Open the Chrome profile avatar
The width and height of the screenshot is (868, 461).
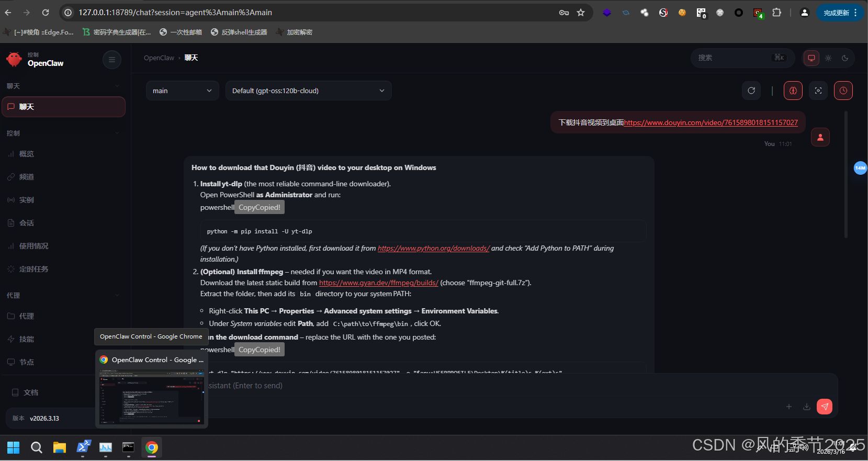pos(805,13)
